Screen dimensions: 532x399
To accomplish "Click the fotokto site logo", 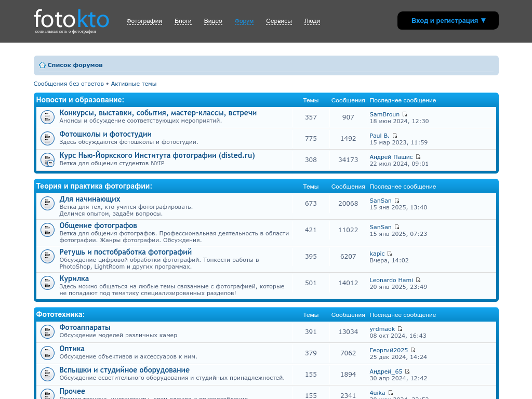I will tap(71, 20).
